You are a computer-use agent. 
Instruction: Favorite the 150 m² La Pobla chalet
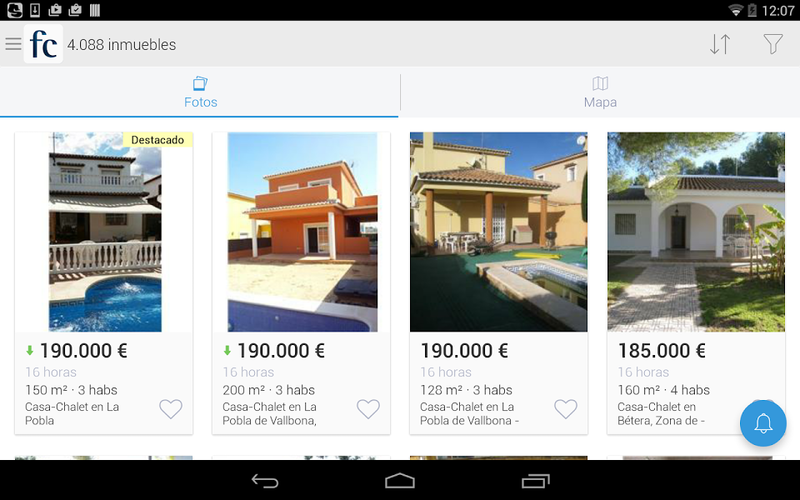tap(170, 409)
